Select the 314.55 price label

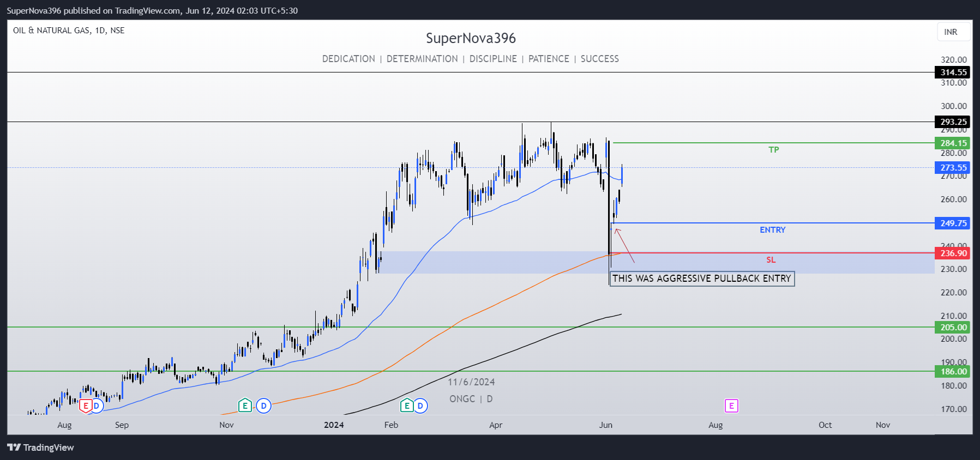(x=953, y=72)
